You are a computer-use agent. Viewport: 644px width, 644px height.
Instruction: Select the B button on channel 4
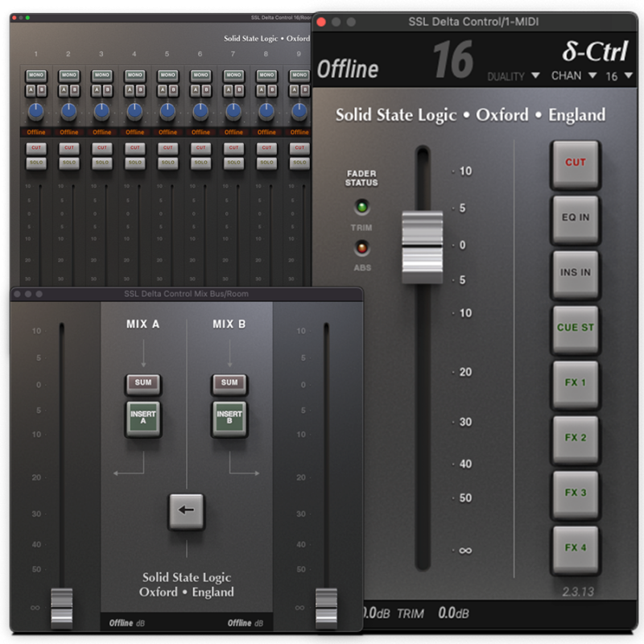140,90
